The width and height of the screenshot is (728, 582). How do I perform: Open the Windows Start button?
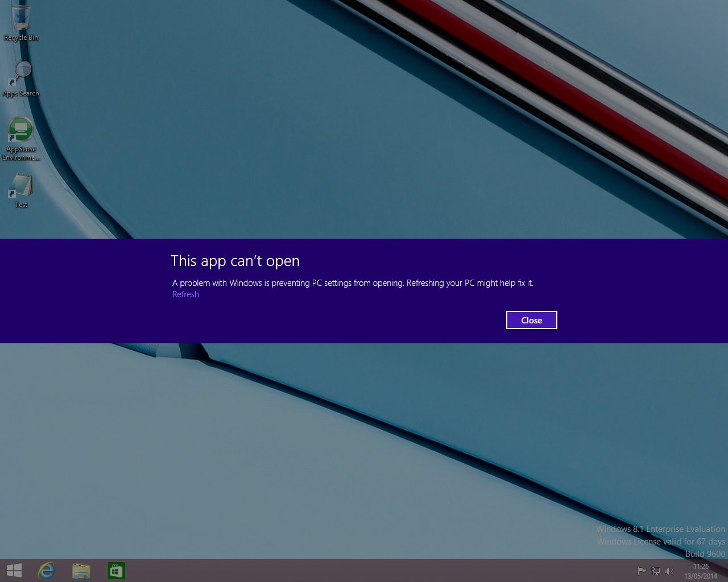(x=14, y=571)
